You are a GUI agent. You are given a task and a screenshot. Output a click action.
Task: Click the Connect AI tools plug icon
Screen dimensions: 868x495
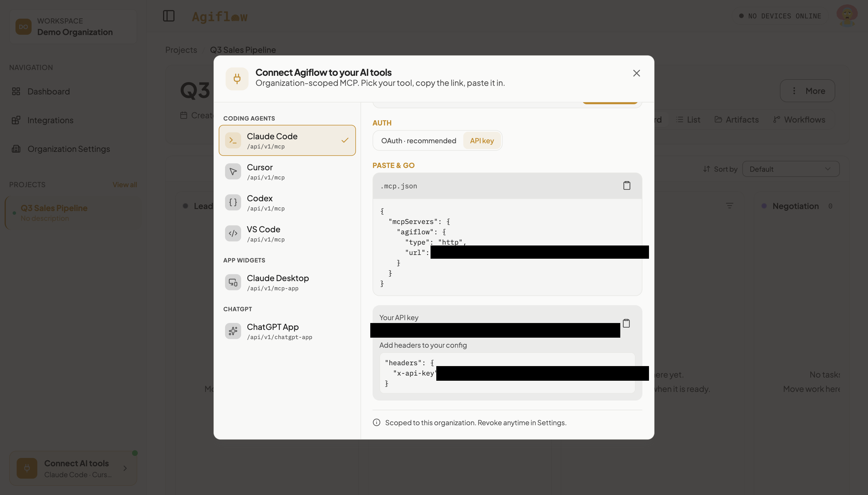click(x=27, y=469)
